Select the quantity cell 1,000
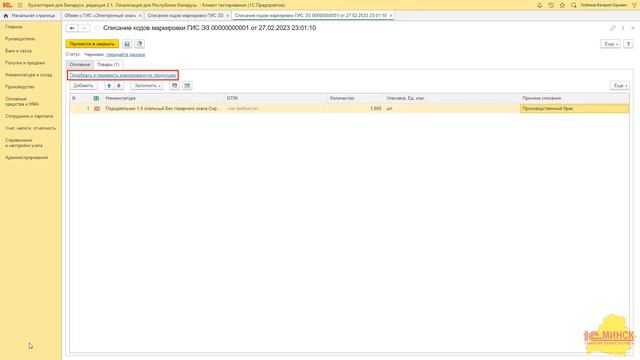 (356, 109)
